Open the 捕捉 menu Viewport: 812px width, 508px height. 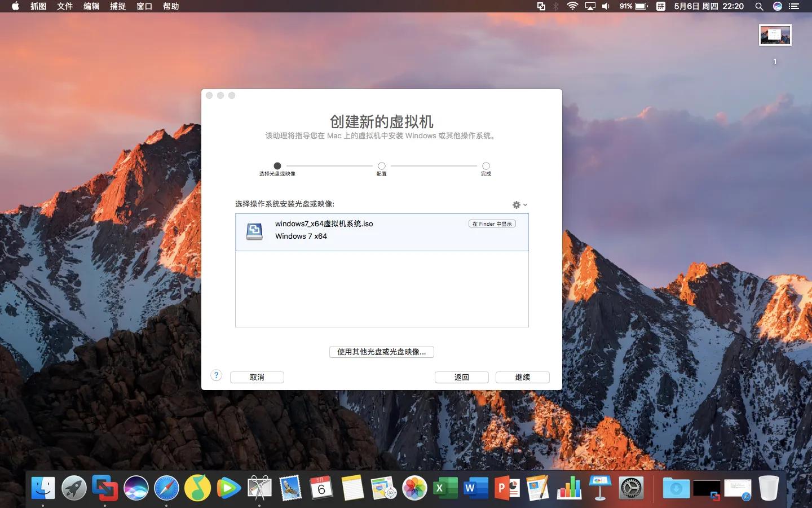point(117,7)
